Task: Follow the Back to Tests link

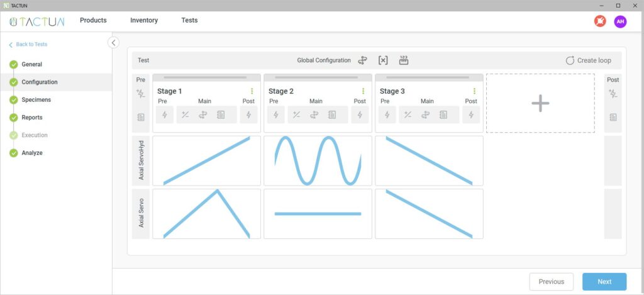Action: click(31, 45)
